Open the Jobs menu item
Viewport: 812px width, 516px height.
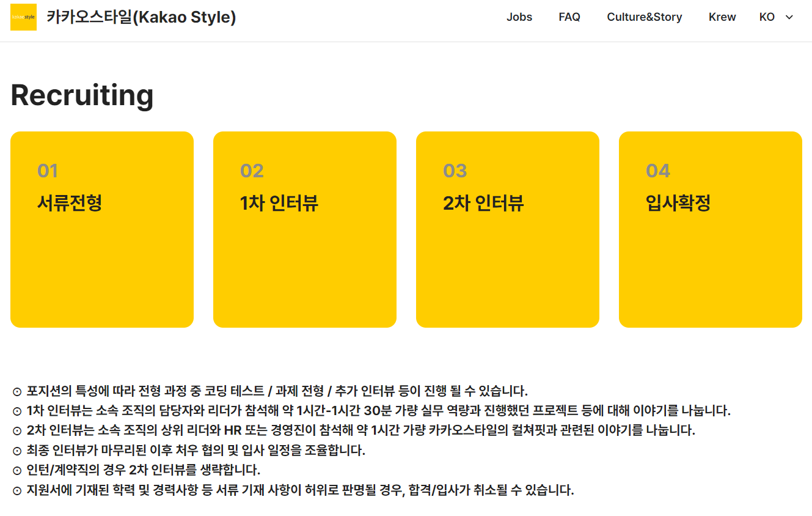pyautogui.click(x=519, y=17)
